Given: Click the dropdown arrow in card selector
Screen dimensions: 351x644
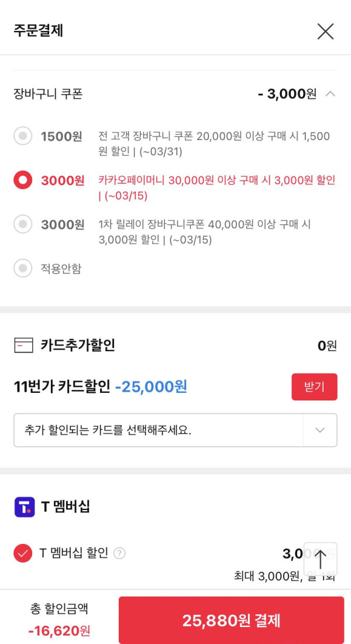Looking at the screenshot, I should point(320,430).
